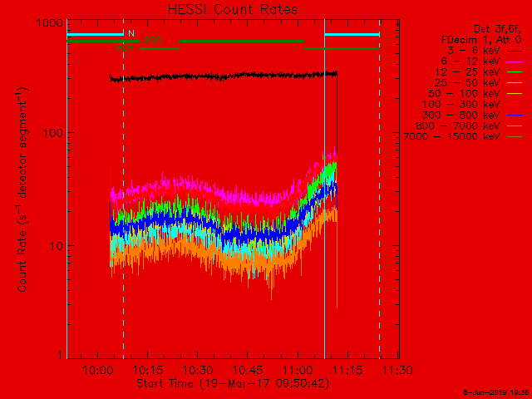Click the '11:00' time axis label
The height and width of the screenshot is (399, 532).
(x=298, y=370)
